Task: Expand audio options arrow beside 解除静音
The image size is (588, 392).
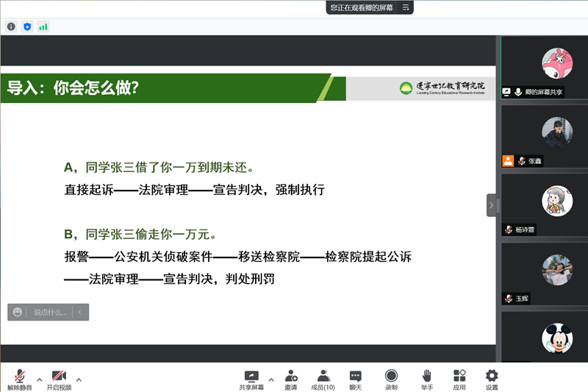Action: point(40,379)
